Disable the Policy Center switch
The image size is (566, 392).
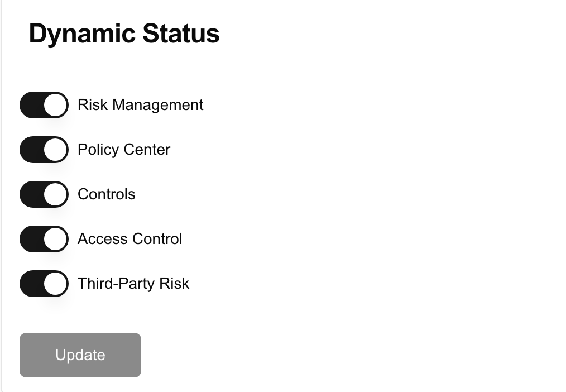click(44, 150)
